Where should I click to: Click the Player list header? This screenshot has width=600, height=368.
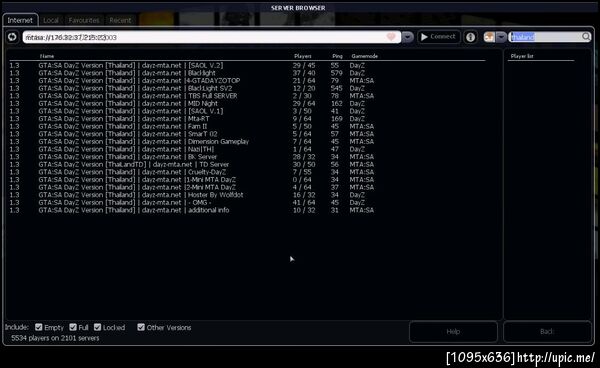(522, 56)
